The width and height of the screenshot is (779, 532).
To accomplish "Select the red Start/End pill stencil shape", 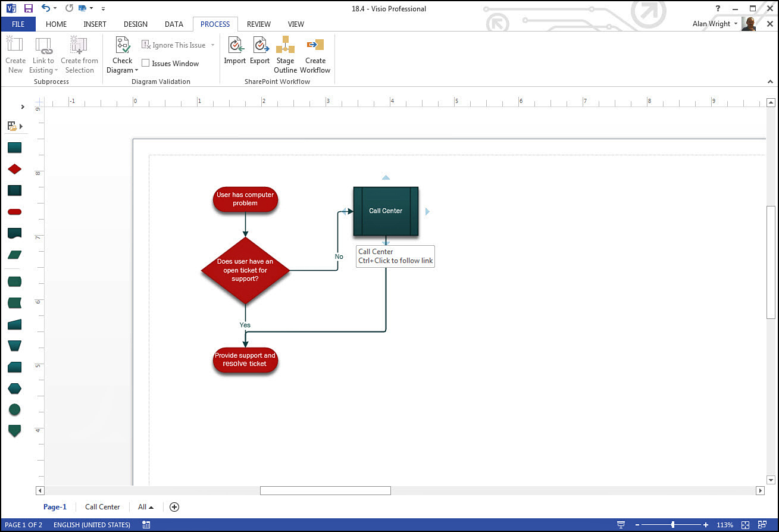I will pos(15,212).
